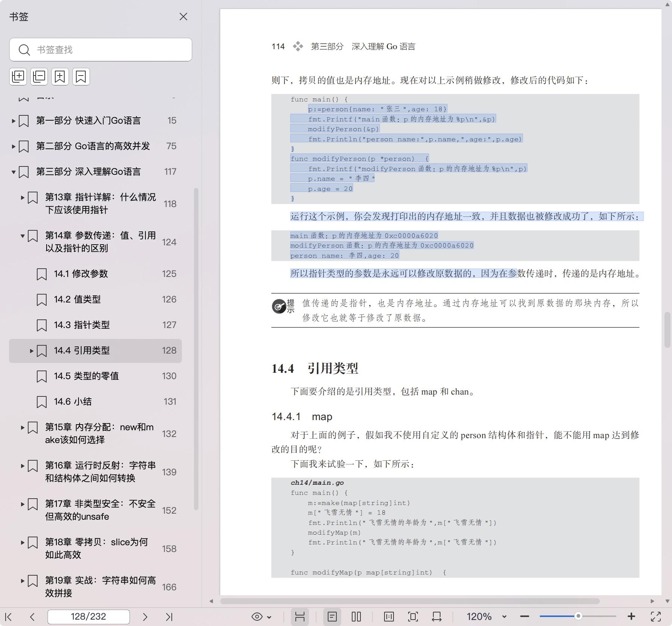This screenshot has height=626, width=672.
Task: Fit page to window
Action: [x=413, y=617]
